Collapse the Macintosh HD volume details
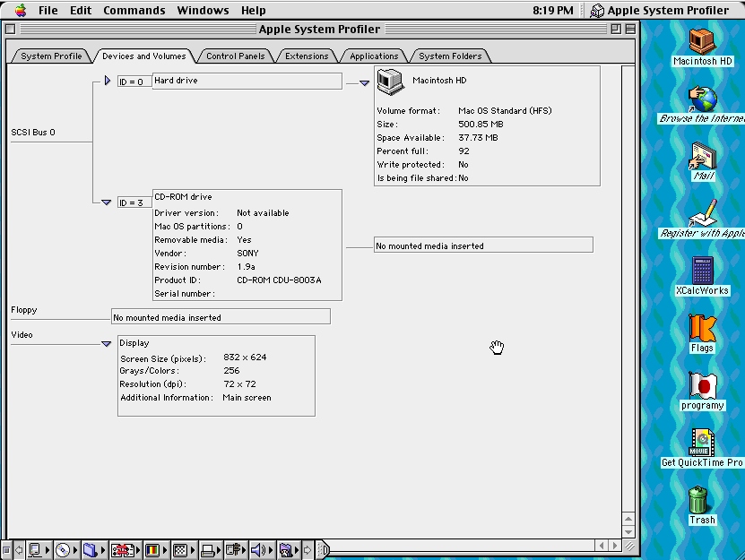 (364, 83)
